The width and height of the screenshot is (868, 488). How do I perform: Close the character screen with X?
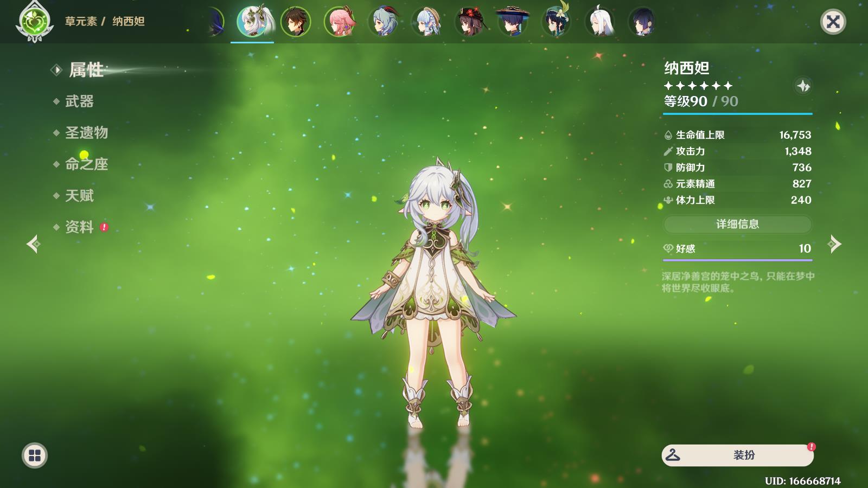pos(833,22)
